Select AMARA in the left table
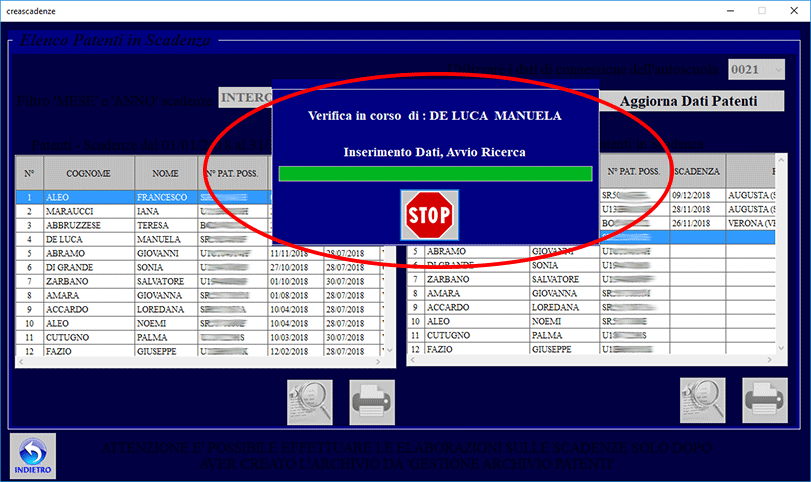 tap(62, 295)
